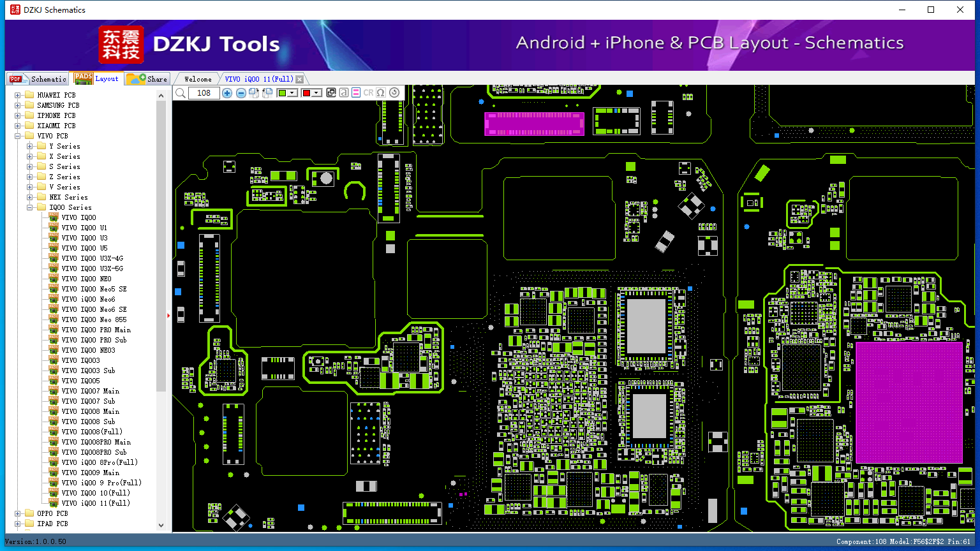Click the red color swatch
This screenshot has height=551, width=980.
(x=306, y=93)
